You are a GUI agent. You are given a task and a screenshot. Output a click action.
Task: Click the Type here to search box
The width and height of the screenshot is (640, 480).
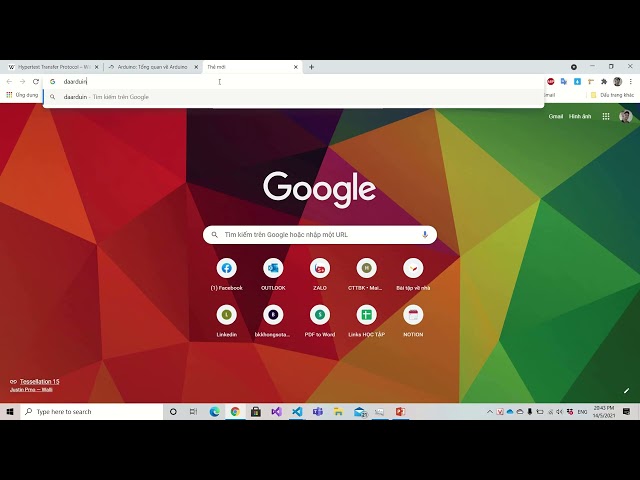(91, 412)
